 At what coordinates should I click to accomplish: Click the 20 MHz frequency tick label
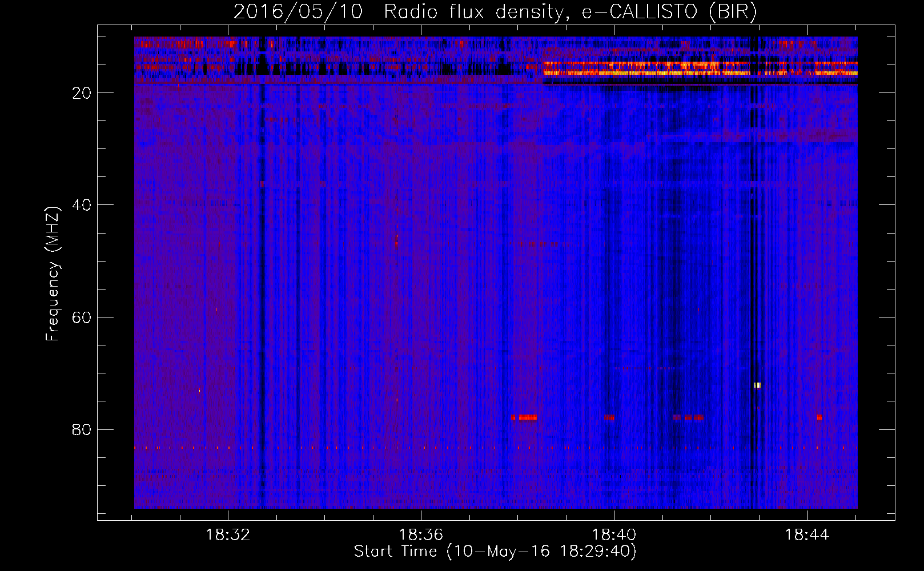pos(82,93)
